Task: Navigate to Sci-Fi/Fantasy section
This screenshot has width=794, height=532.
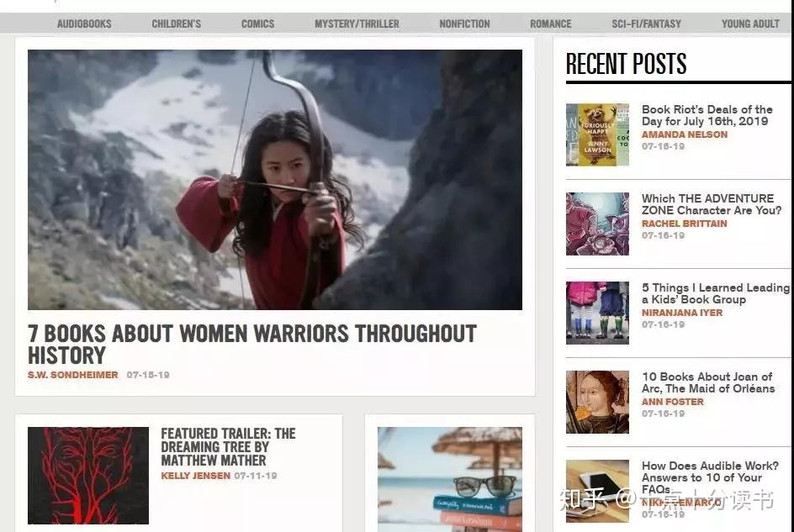Action: tap(646, 24)
